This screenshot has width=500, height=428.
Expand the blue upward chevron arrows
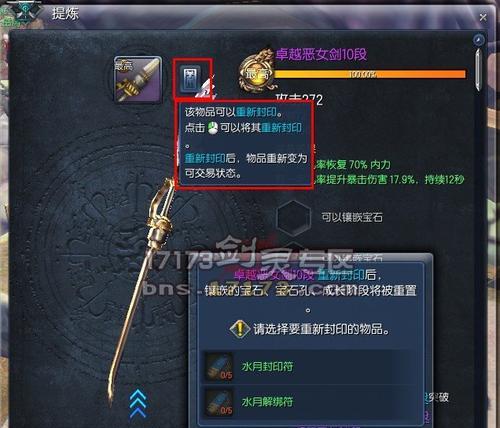[138, 404]
